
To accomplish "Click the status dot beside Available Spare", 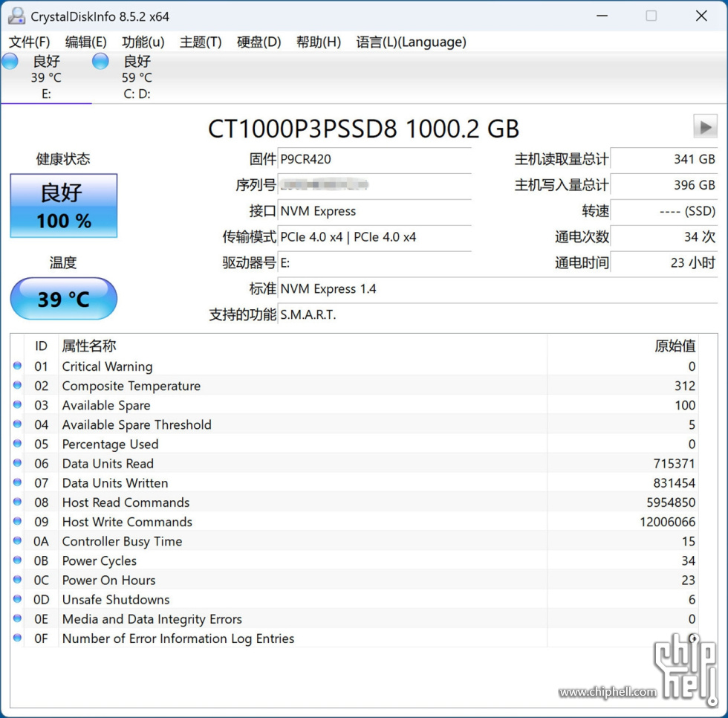I will click(18, 404).
